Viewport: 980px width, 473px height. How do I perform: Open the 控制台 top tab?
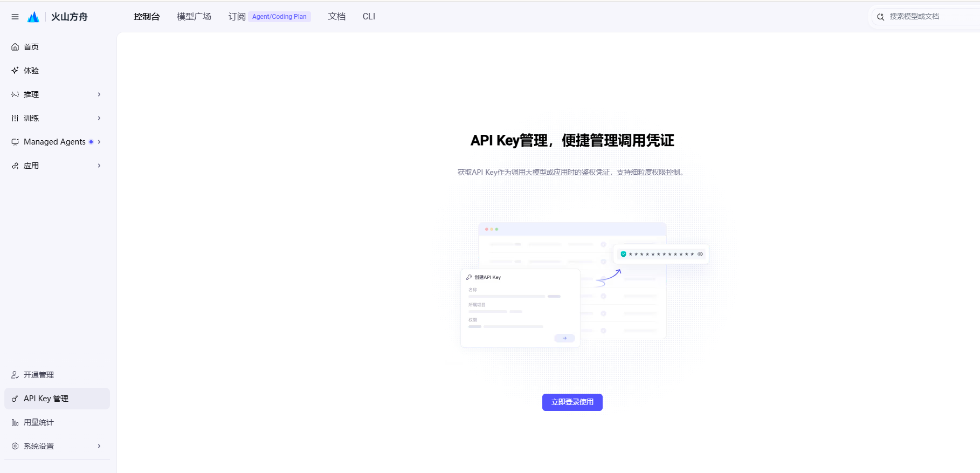tap(147, 17)
